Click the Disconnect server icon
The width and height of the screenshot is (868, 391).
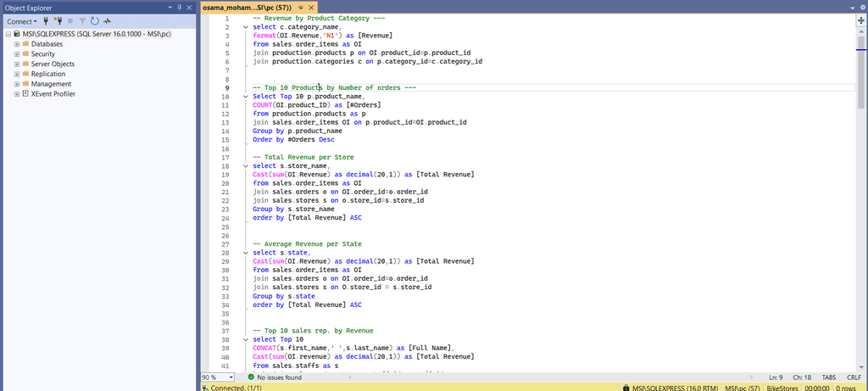click(58, 20)
